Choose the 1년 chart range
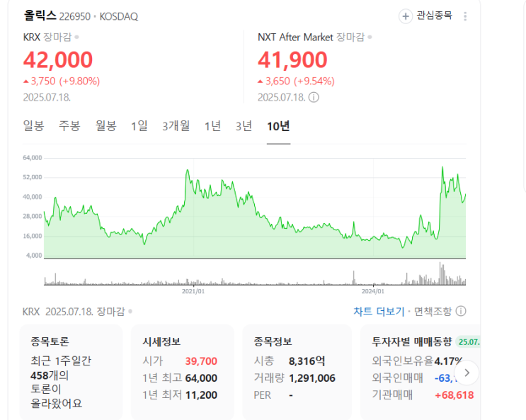The image size is (526, 420). point(212,126)
